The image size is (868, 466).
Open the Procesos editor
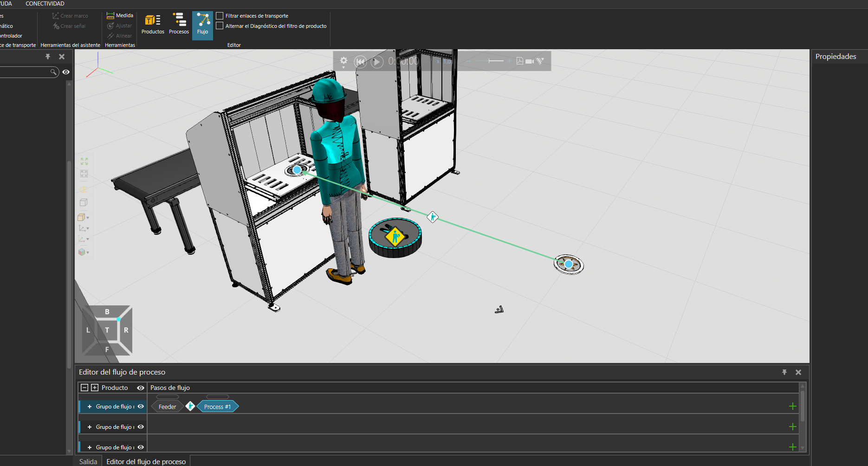pos(179,24)
